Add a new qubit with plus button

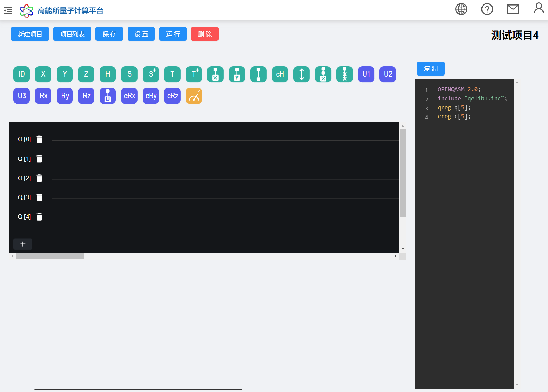[x=23, y=244]
